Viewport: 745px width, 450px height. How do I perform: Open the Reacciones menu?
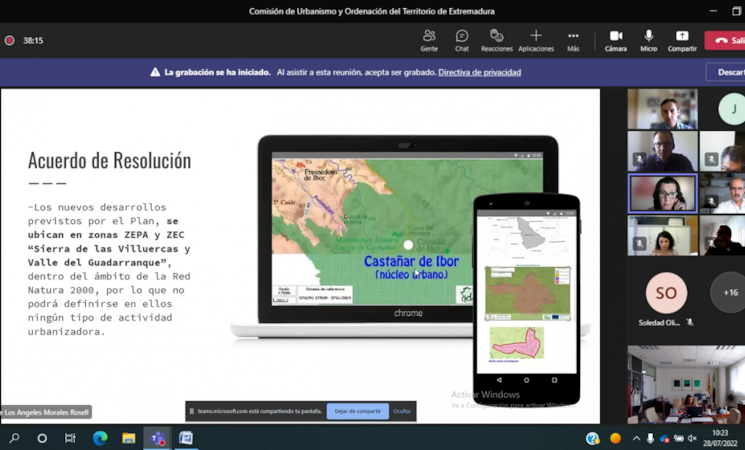496,40
